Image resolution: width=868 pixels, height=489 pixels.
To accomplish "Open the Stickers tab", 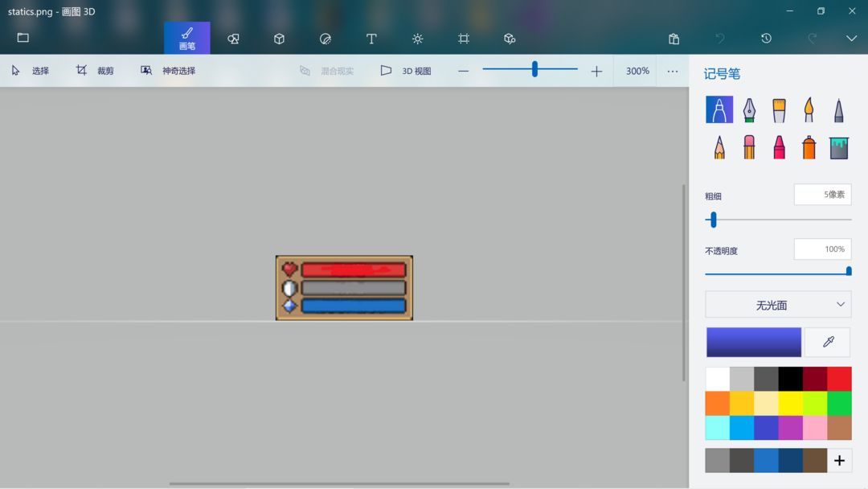I will point(325,39).
